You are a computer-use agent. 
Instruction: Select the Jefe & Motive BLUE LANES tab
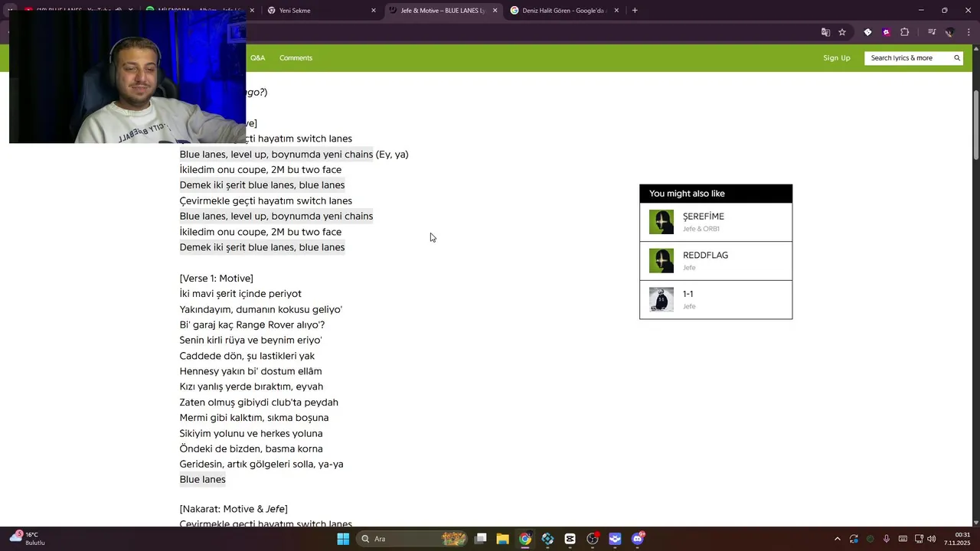(x=443, y=11)
